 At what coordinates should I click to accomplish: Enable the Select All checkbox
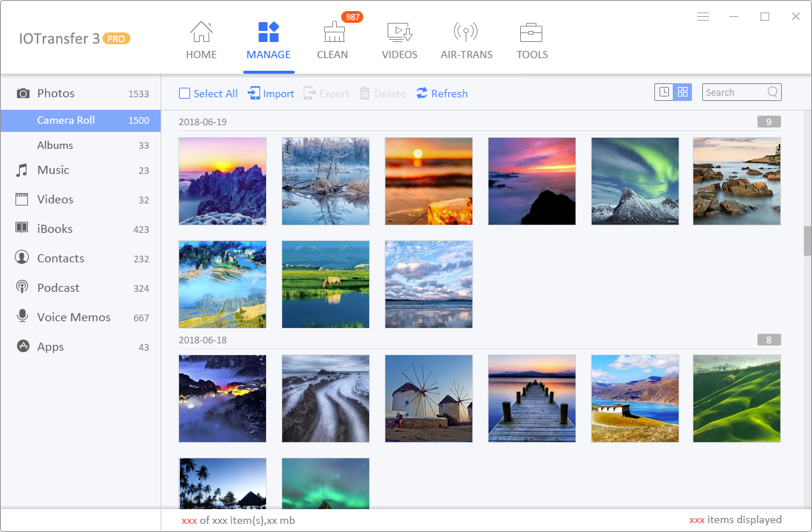coord(184,93)
